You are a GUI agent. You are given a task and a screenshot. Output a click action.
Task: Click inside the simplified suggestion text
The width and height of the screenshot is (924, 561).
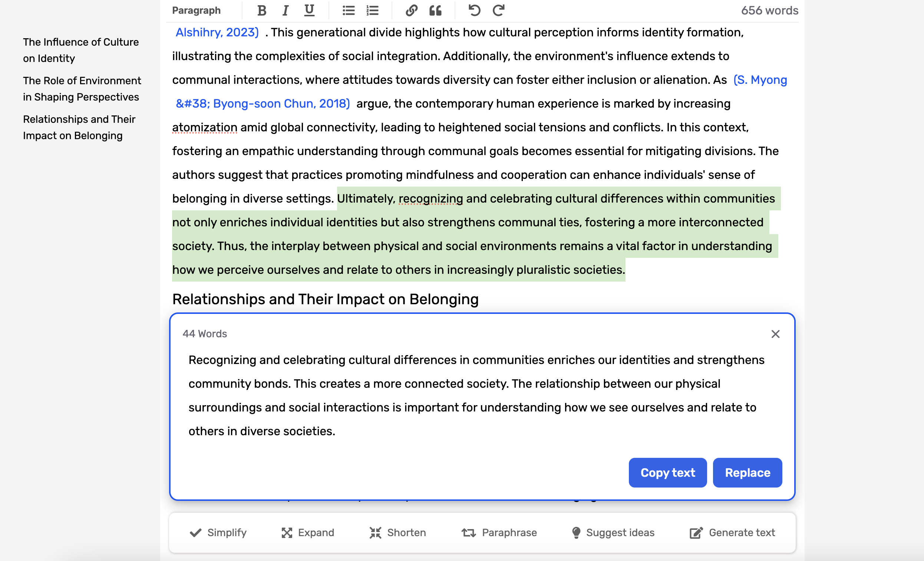[476, 396]
